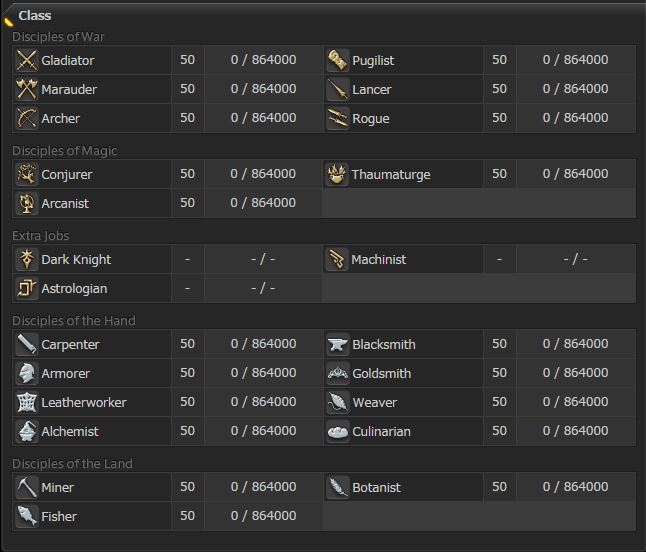Viewport: 646px width, 552px height.
Task: Click the Conjurer branch icon
Action: [x=27, y=174]
